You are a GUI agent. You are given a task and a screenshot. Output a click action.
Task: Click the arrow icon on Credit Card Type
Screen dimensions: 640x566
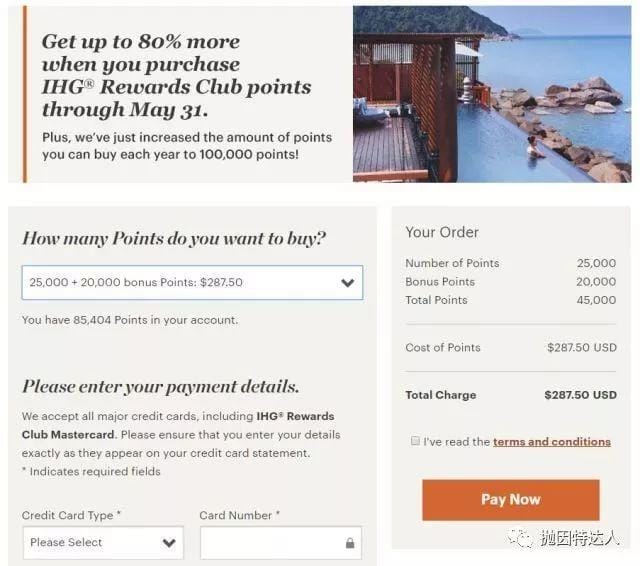169,543
